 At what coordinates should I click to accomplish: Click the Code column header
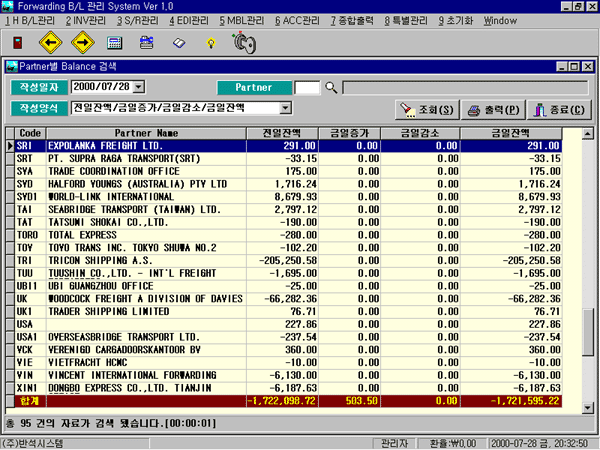30,133
